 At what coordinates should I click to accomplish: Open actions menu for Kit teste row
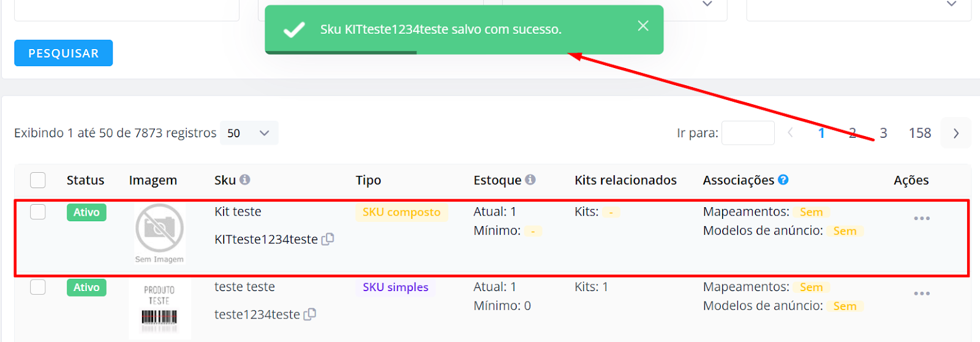click(x=922, y=218)
